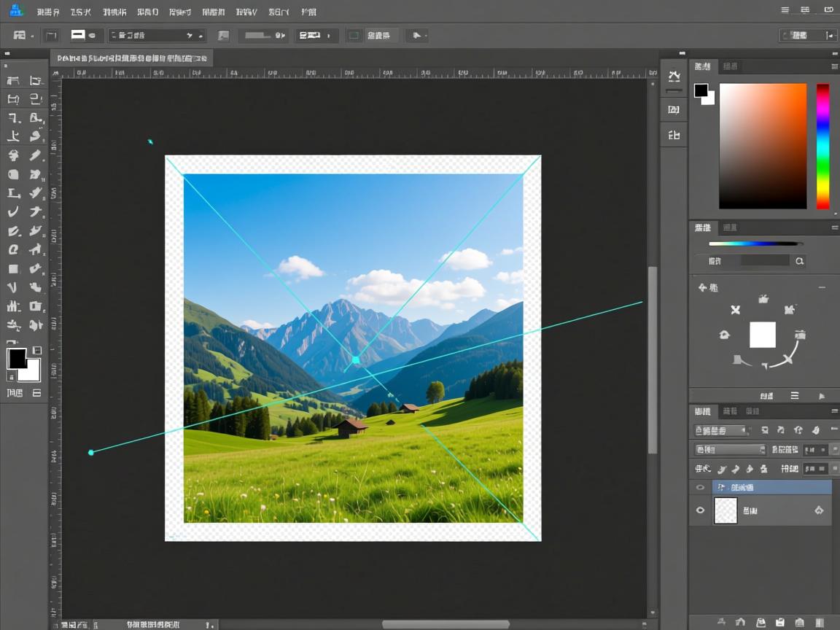Click the white square in the circular widget
The width and height of the screenshot is (840, 630).
[763, 335]
